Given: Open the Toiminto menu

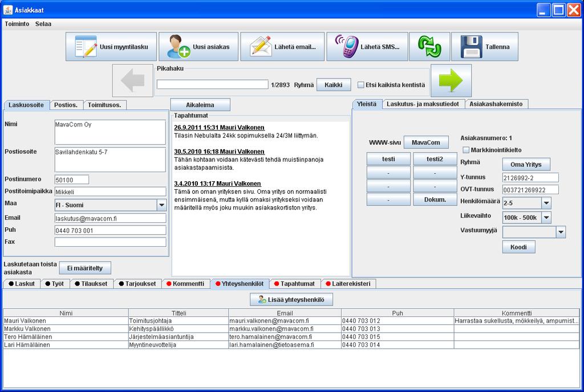Looking at the screenshot, I should (x=17, y=24).
